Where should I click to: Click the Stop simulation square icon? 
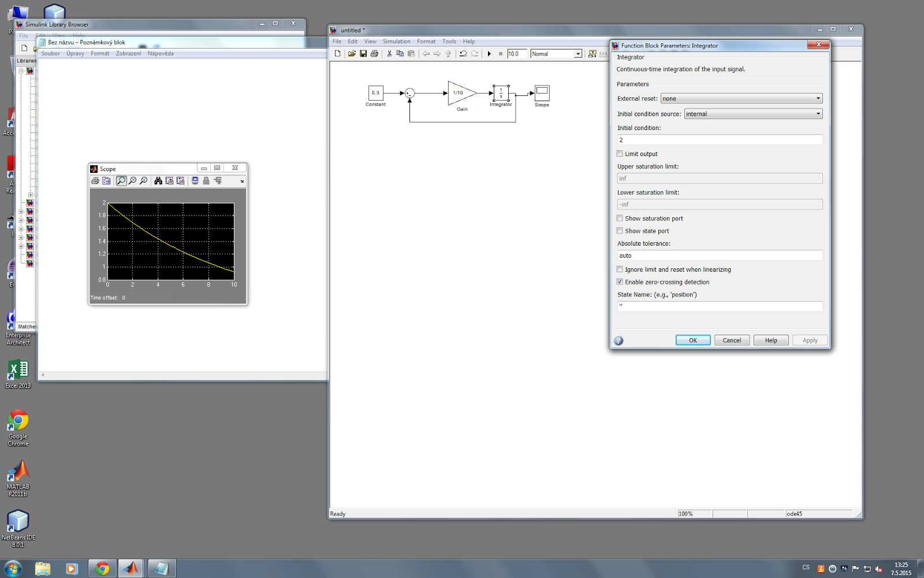(x=501, y=54)
